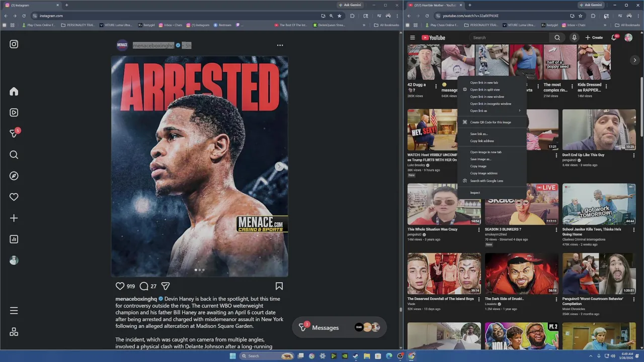Open Instagram direct messages sidebar icon with badge
644x362 pixels.
pyautogui.click(x=14, y=133)
